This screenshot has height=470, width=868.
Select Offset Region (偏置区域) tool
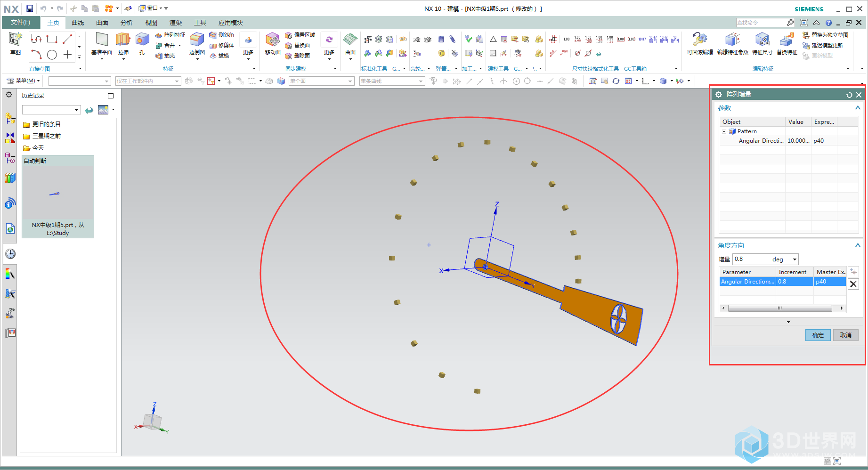[x=300, y=35]
